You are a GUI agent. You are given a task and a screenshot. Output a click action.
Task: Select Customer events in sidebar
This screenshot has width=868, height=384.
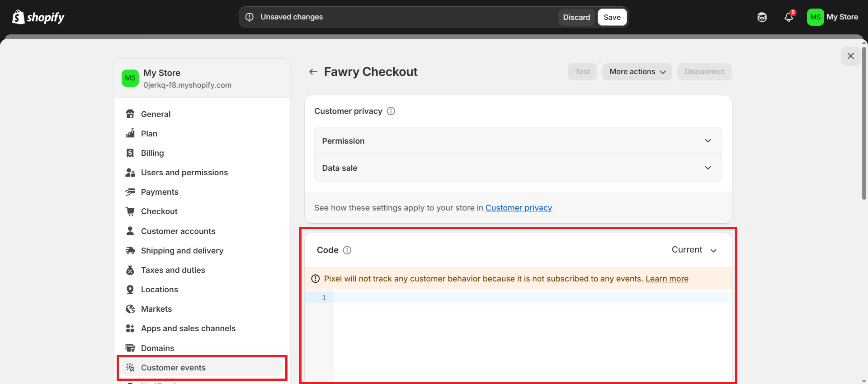(x=202, y=367)
